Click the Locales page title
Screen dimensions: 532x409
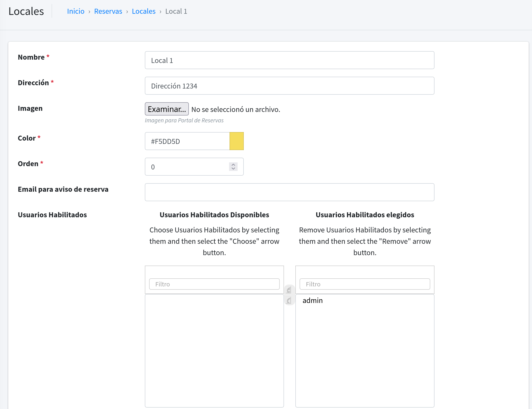click(26, 11)
